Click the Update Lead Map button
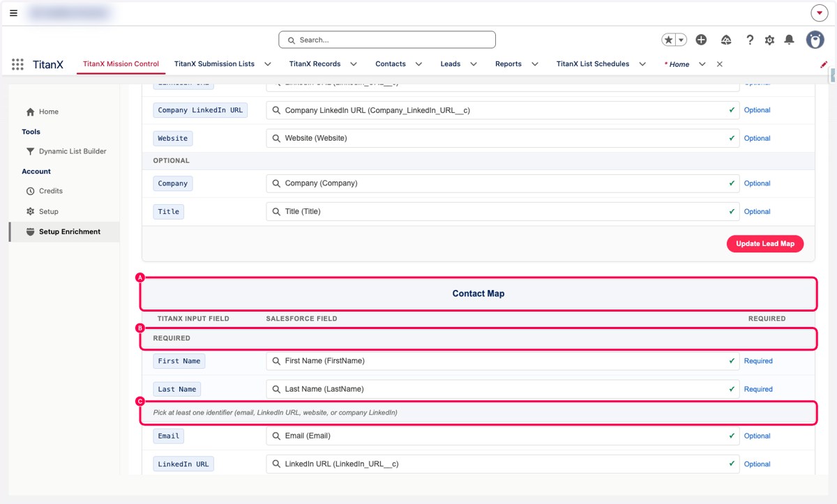Viewport: 837px width, 504px height. (765, 244)
